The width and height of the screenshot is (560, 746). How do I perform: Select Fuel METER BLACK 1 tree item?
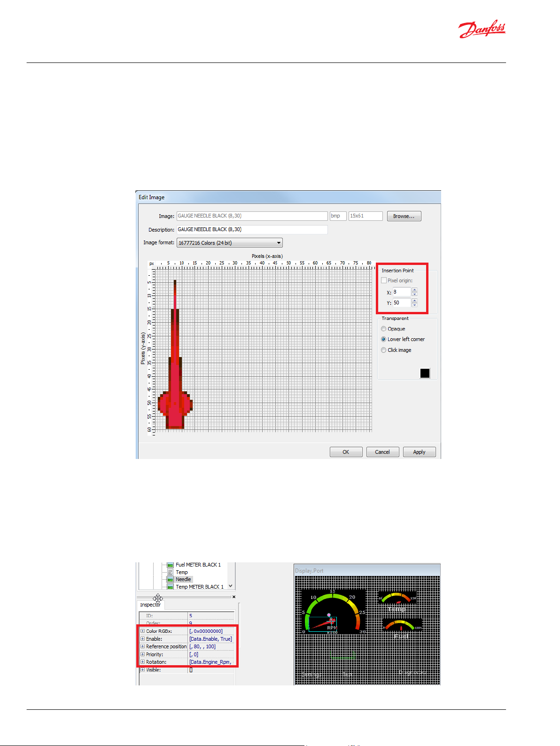click(198, 565)
